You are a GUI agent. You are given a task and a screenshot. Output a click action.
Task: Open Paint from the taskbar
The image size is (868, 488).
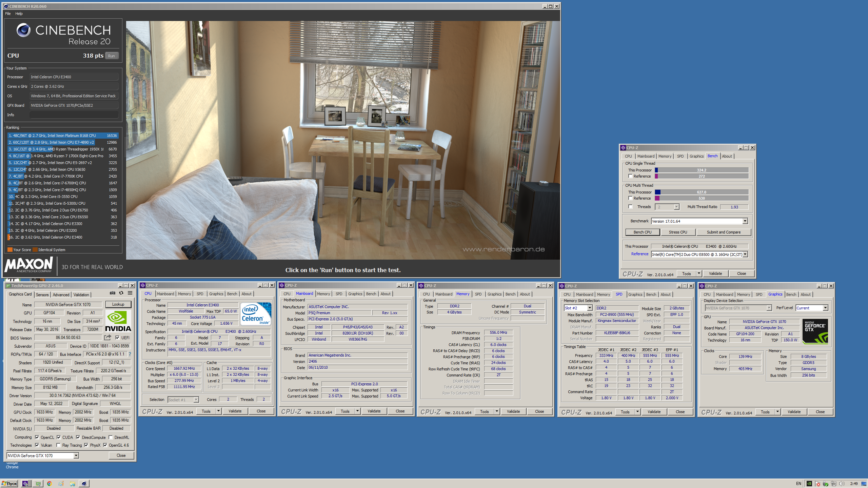click(x=61, y=484)
